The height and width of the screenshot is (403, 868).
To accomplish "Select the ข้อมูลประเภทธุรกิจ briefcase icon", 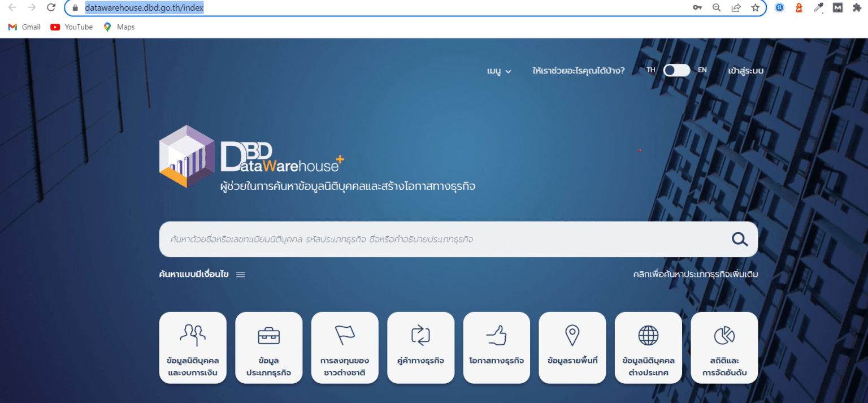I will point(268,348).
